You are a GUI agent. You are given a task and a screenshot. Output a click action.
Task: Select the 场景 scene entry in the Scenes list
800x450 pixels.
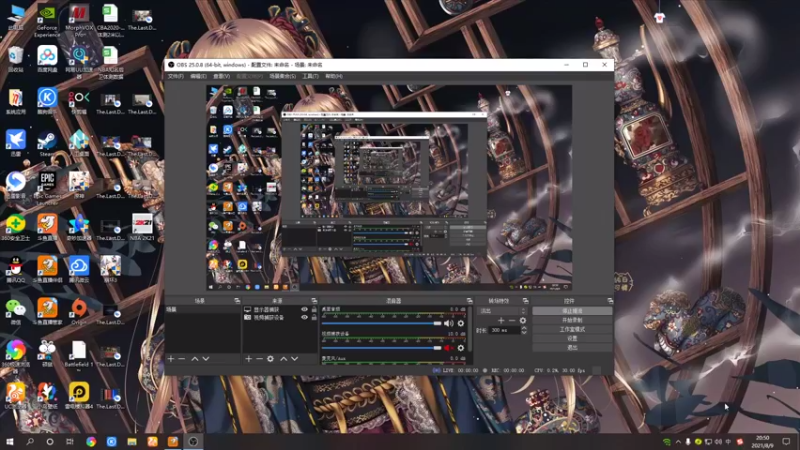[x=203, y=310]
